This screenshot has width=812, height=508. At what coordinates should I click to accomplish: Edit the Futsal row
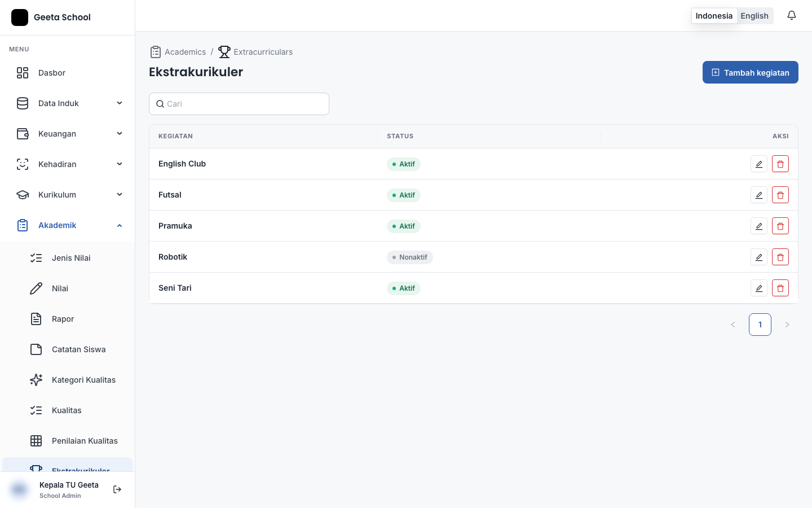click(x=759, y=195)
